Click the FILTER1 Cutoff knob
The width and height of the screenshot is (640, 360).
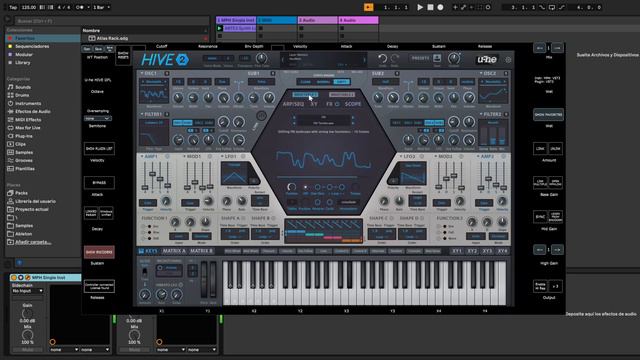[x=223, y=122]
